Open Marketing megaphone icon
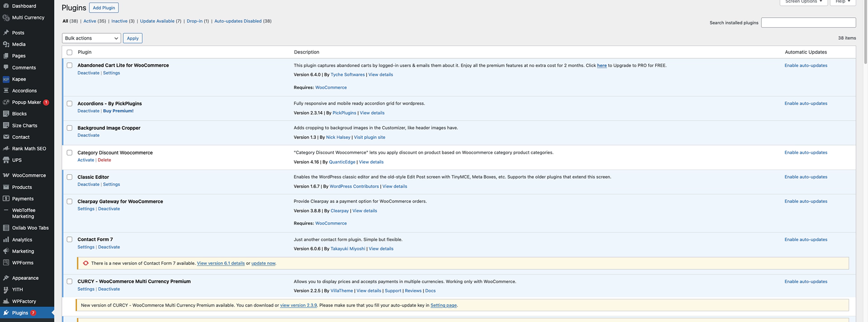Screen dimensions: 868x322 6,251
